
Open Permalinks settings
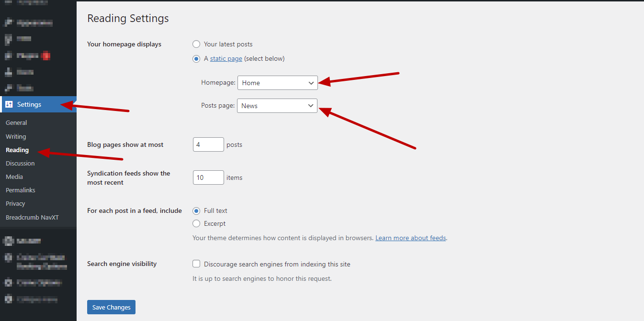pyautogui.click(x=21, y=190)
